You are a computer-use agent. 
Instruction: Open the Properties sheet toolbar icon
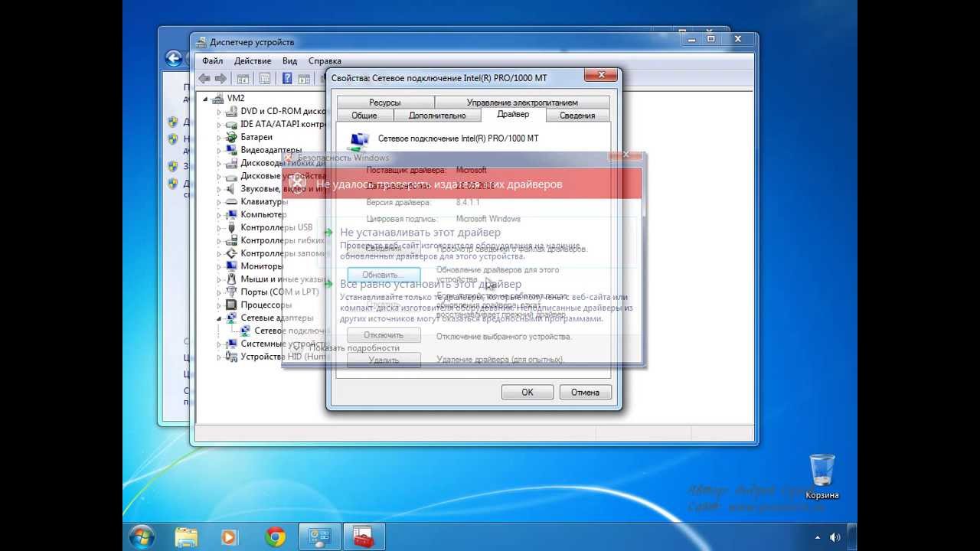click(x=265, y=78)
